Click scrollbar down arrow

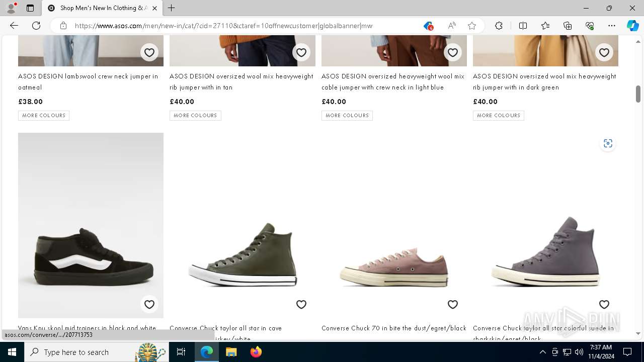pos(638,333)
